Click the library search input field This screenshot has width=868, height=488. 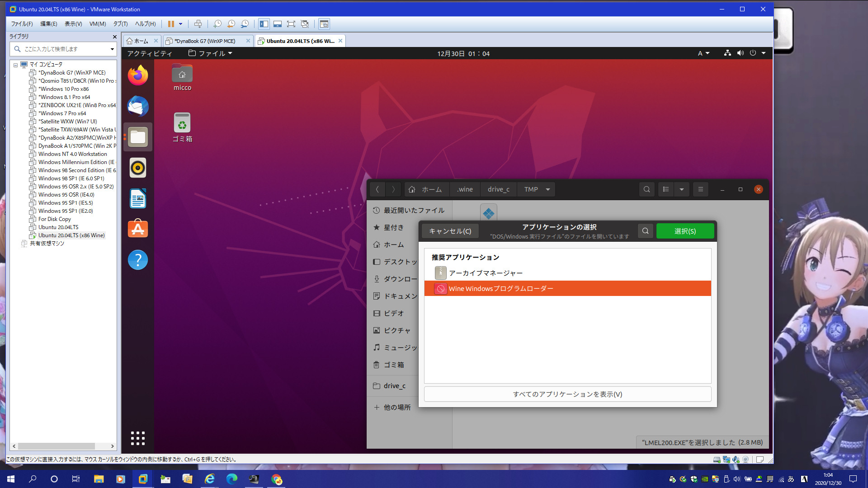click(x=62, y=49)
